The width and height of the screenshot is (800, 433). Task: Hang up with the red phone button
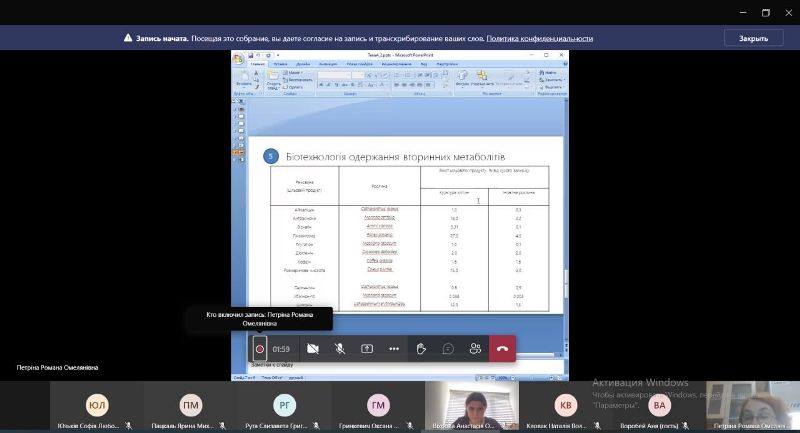tap(502, 349)
